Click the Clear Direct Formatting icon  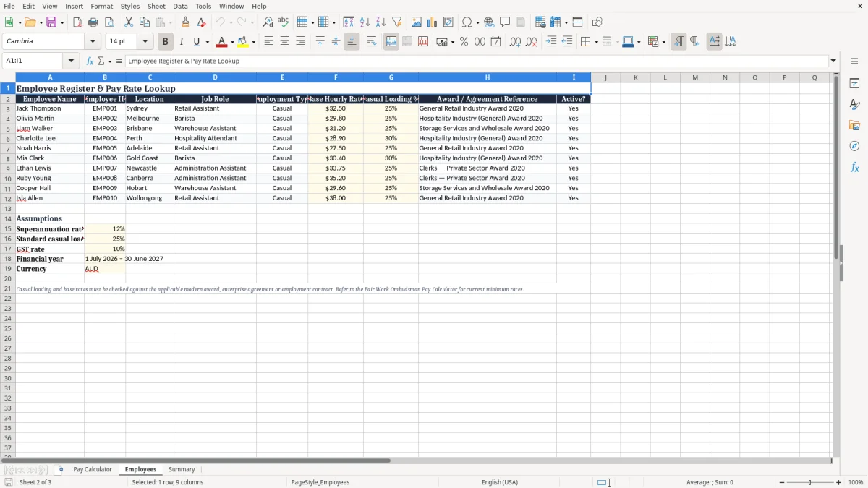point(201,22)
